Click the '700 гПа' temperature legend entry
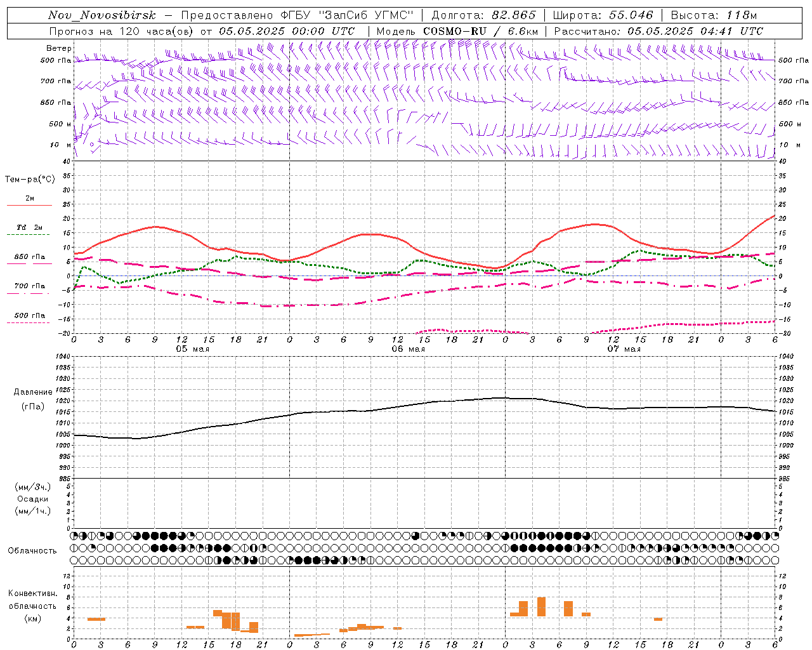This screenshot has height=650, width=812. [x=30, y=286]
